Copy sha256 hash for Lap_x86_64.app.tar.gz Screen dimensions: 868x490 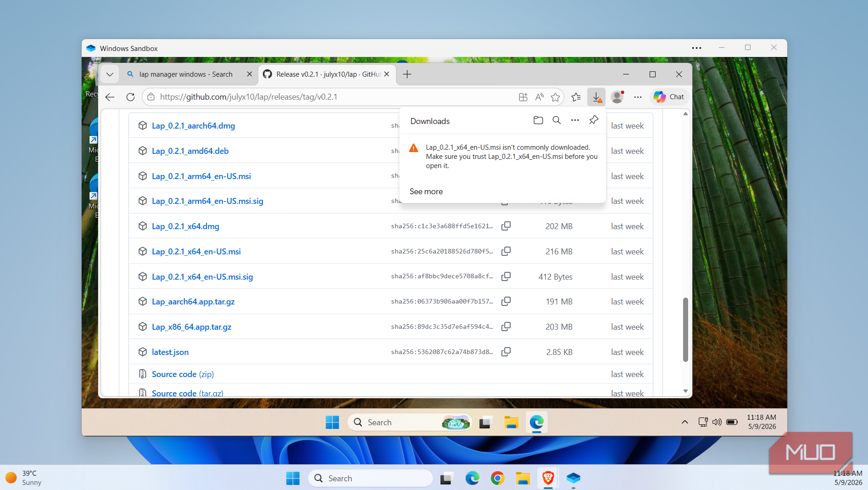(506, 327)
